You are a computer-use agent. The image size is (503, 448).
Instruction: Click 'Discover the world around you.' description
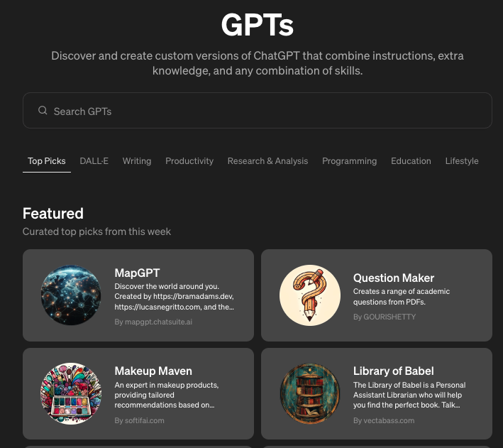pos(167,286)
